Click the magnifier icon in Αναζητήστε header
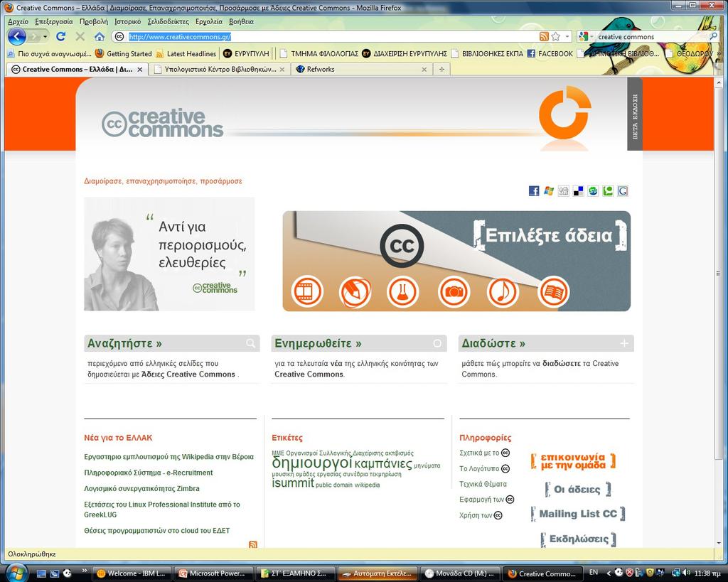 coord(251,343)
